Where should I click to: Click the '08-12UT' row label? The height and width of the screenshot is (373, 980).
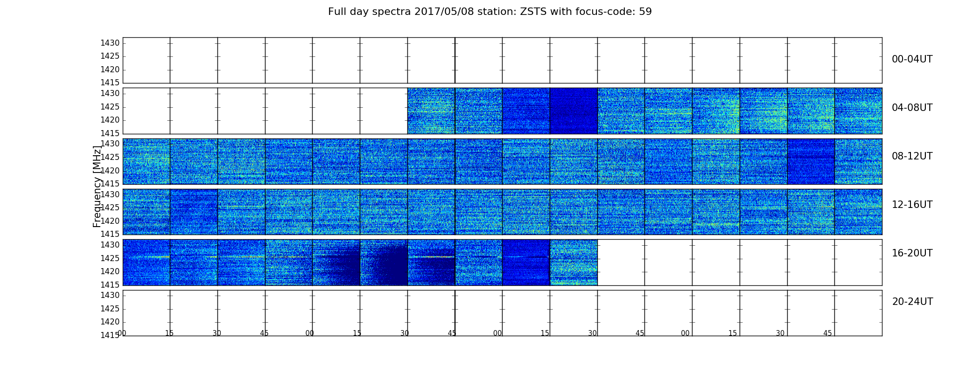coord(912,156)
